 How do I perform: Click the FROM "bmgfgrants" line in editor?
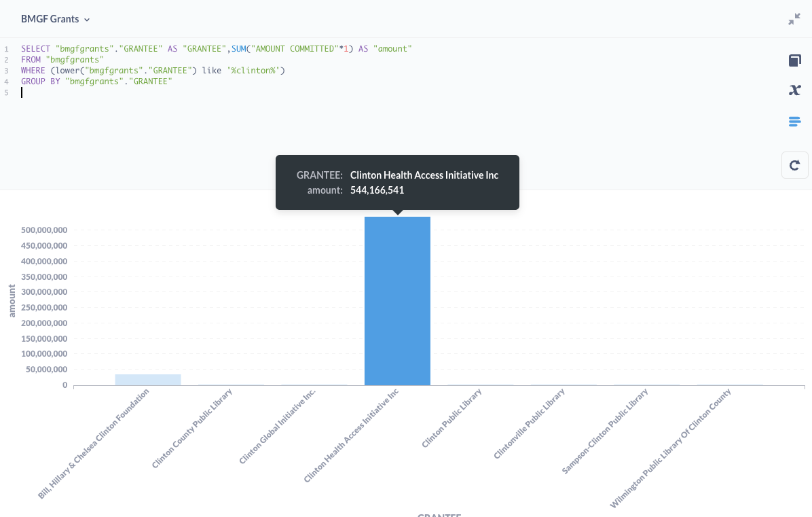click(x=62, y=60)
